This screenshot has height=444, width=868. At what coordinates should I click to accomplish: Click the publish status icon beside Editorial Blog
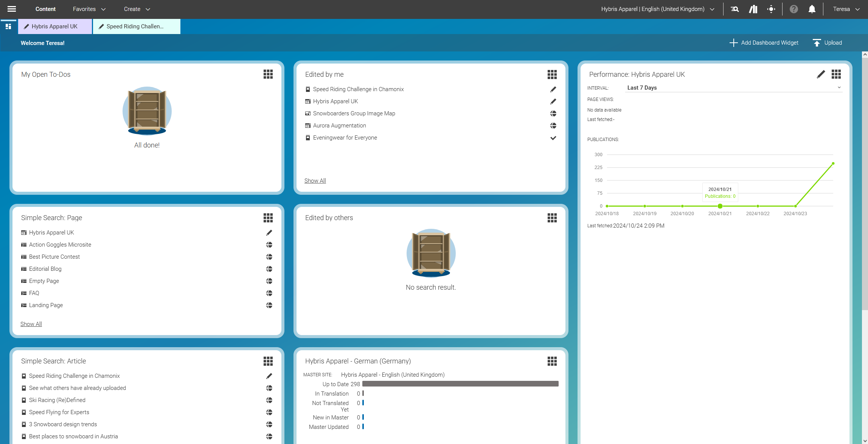(269, 269)
